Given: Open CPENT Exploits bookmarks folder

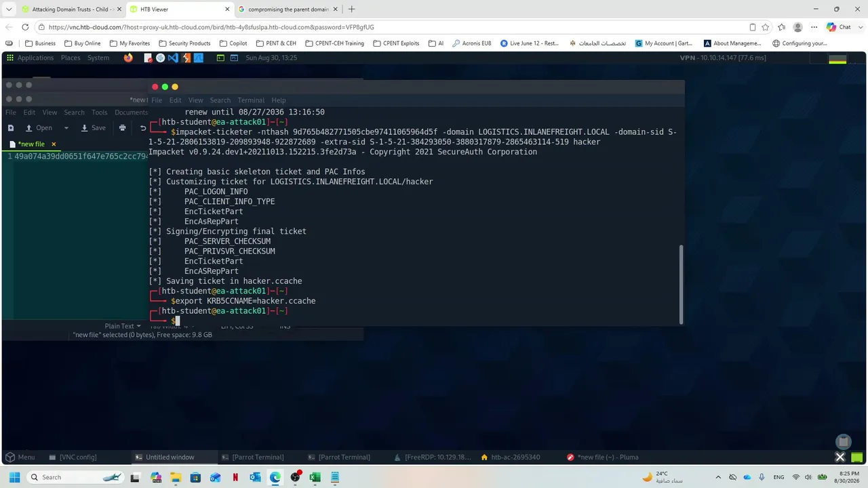Looking at the screenshot, I should [x=395, y=43].
